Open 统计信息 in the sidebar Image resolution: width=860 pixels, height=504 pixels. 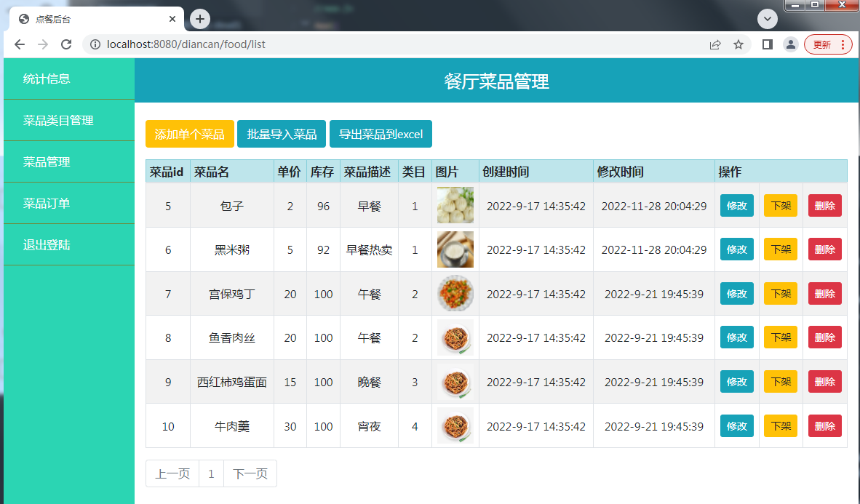(x=47, y=79)
